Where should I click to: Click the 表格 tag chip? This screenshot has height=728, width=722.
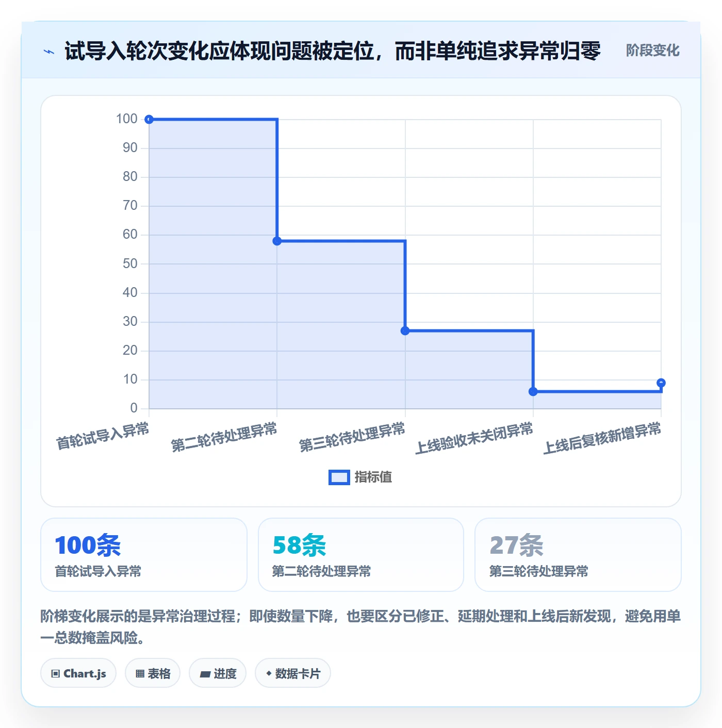coord(153,673)
